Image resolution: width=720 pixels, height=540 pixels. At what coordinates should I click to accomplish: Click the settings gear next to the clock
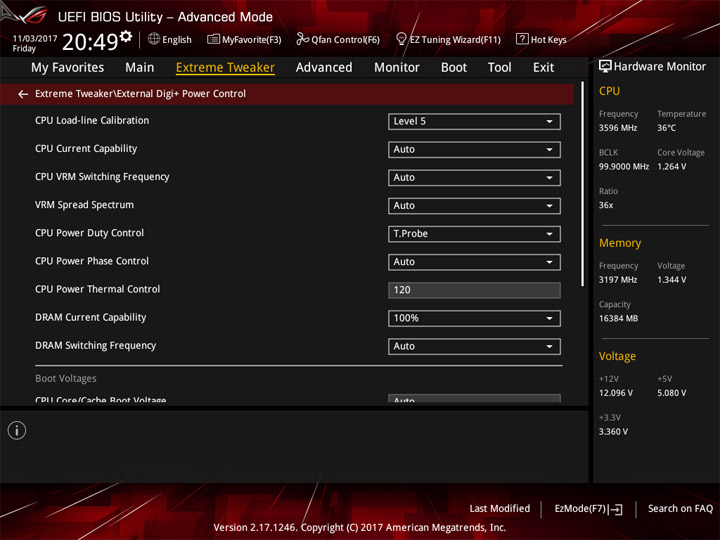(125, 36)
